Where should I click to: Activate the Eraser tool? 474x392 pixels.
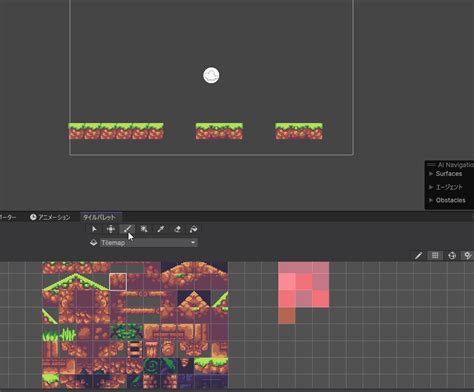[x=177, y=229]
